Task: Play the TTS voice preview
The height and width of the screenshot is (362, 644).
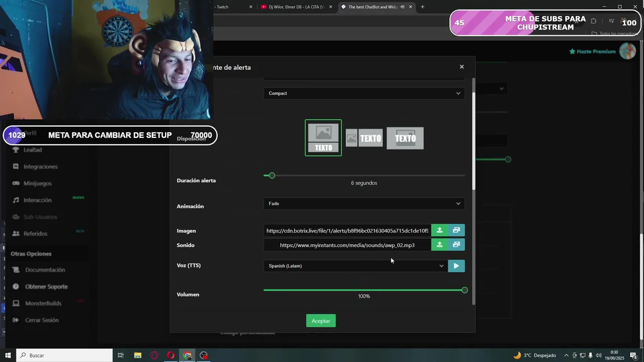Action: pos(456,266)
